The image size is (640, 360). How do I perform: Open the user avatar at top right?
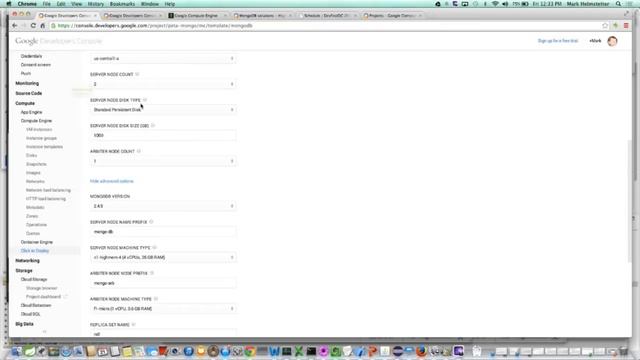tap(612, 41)
